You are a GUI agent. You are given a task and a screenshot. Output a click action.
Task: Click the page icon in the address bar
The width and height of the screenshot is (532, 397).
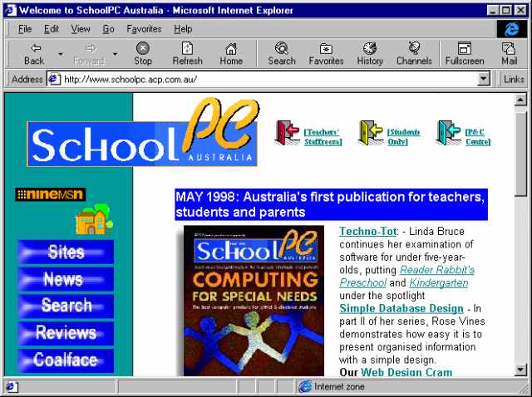pyautogui.click(x=54, y=80)
